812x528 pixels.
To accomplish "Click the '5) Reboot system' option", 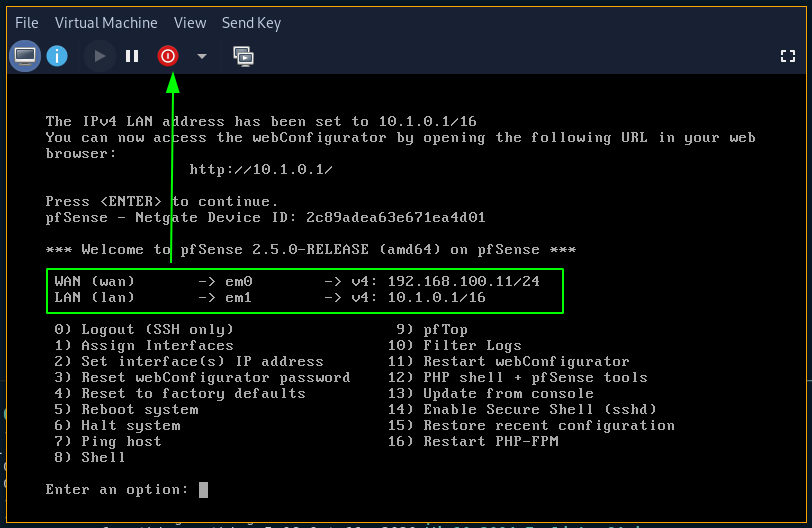I will click(126, 410).
